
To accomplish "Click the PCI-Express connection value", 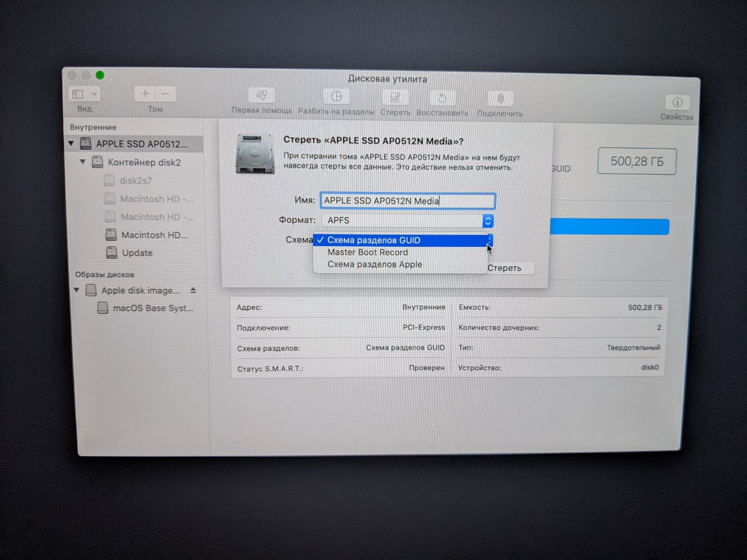I will pos(424,327).
